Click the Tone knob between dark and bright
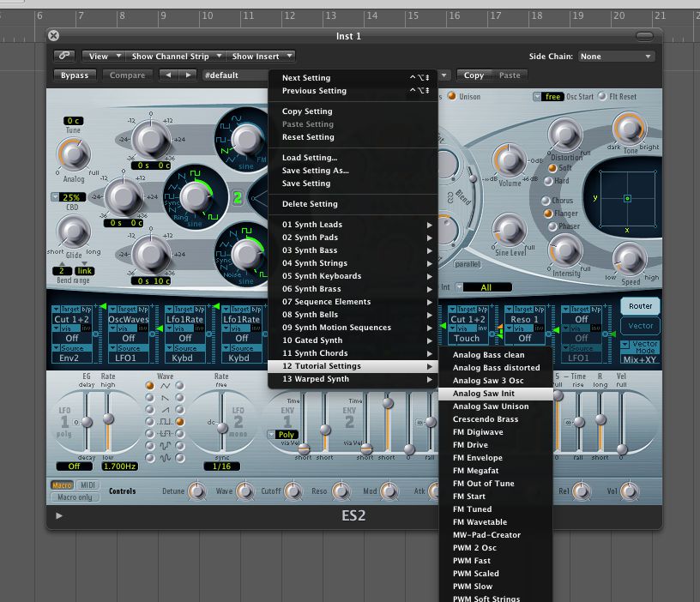This screenshot has width=700, height=602. point(630,129)
